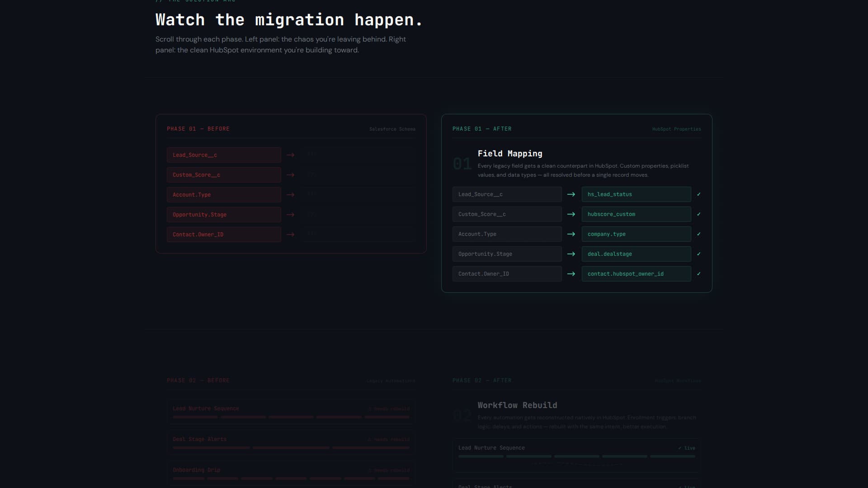Click the hs_lead_status HubSpot property

pos(637,194)
